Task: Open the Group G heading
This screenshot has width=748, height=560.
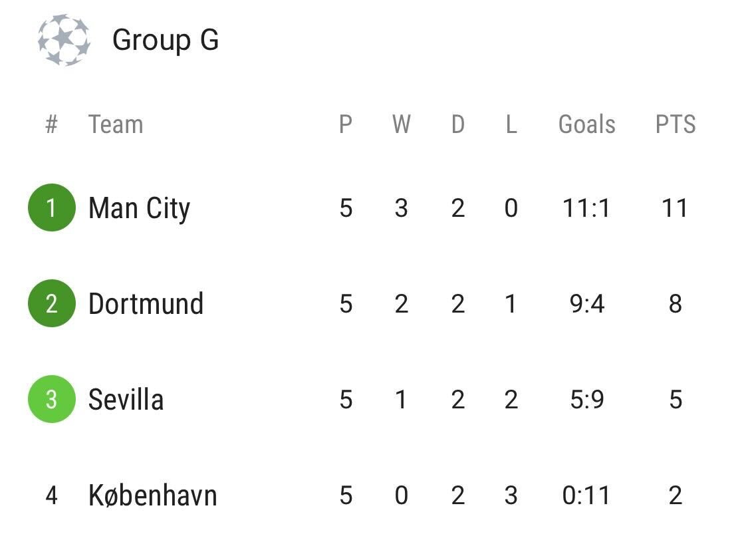Action: [166, 40]
